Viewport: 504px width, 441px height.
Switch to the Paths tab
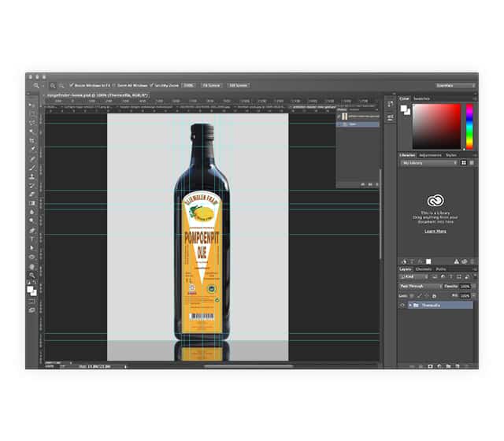click(x=441, y=269)
